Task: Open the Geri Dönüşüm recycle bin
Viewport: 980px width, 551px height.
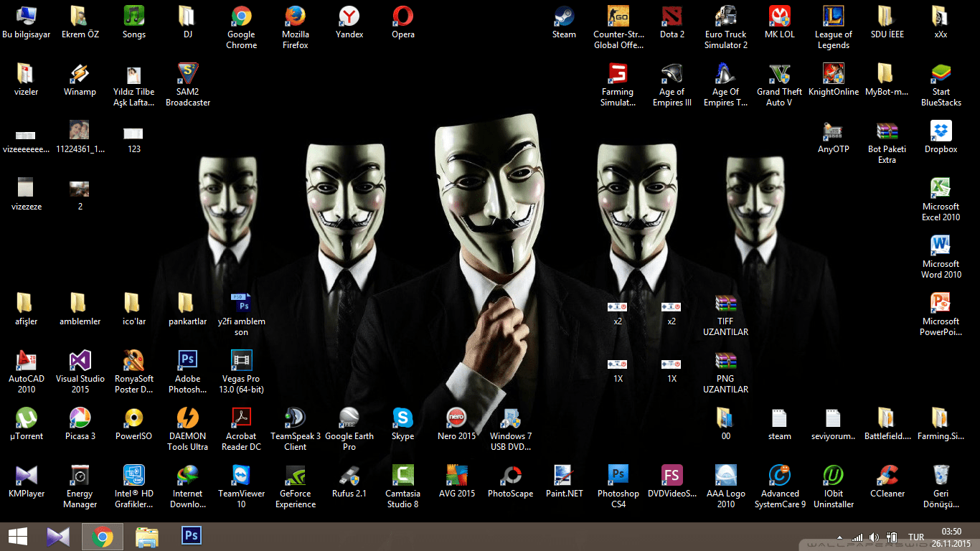Action: (941, 486)
